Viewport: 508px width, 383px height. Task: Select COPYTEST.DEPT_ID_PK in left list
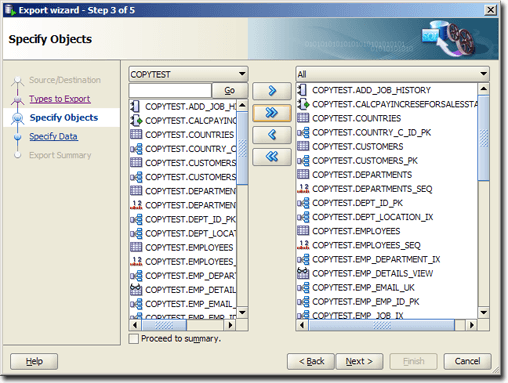pos(191,219)
